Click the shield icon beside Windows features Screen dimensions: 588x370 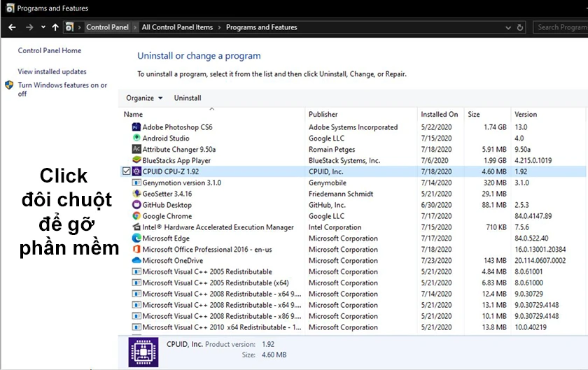pos(9,85)
